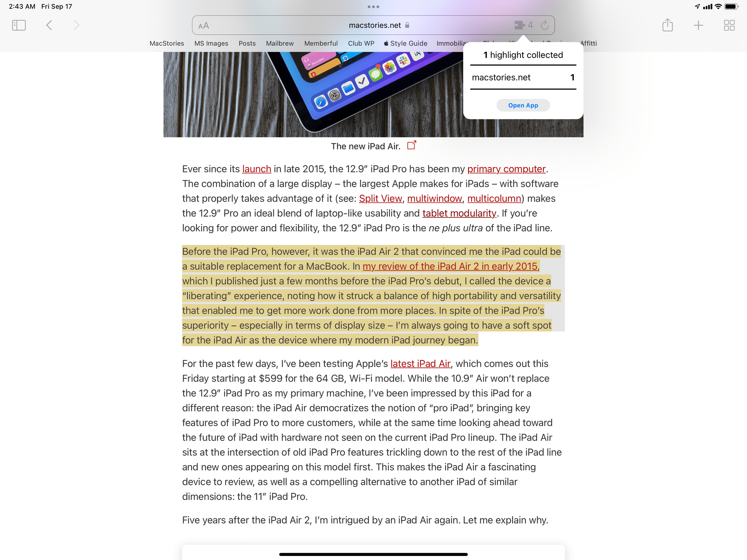Click the Open App button in highlight popup

coord(523,105)
